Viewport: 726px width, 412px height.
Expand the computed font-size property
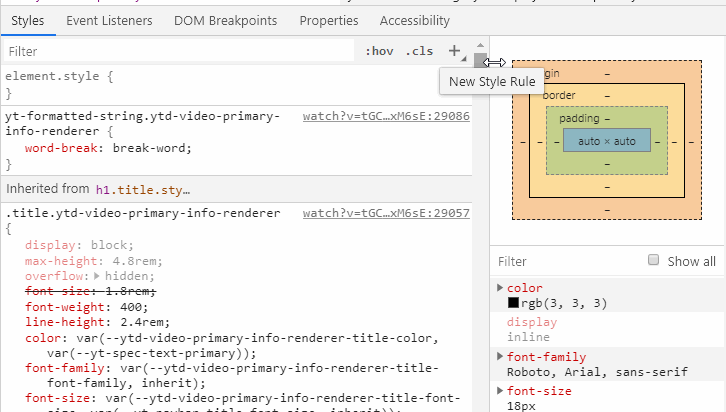point(500,390)
